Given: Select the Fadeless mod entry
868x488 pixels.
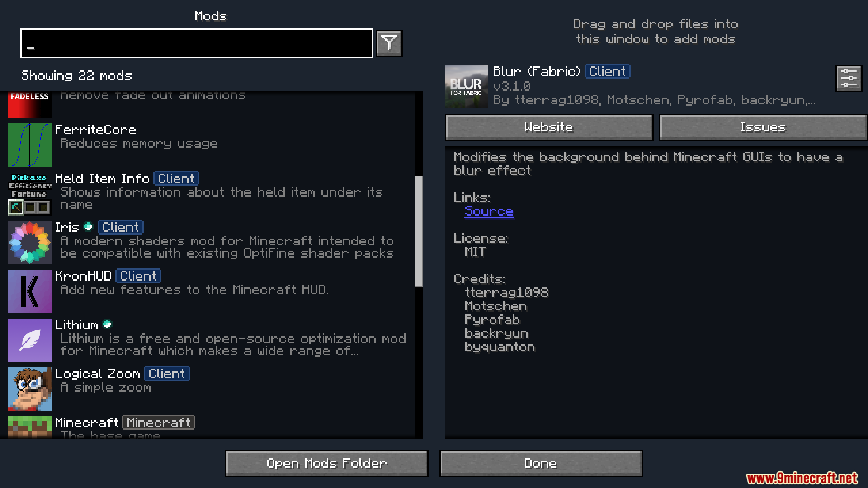Looking at the screenshot, I should coord(212,104).
